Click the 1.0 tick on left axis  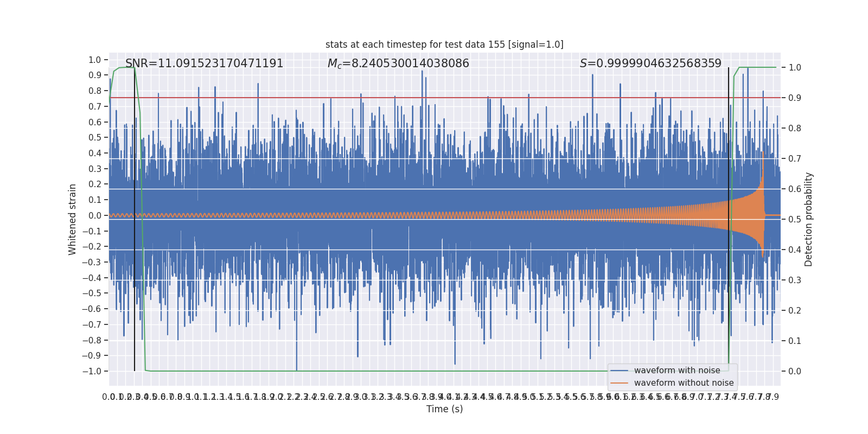click(95, 60)
